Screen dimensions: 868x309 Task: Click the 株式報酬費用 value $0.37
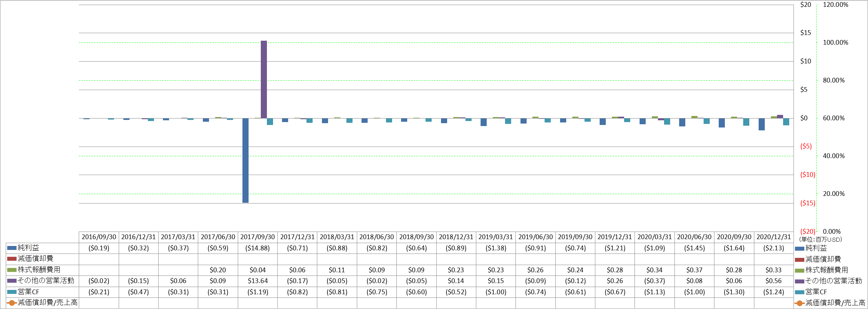pyautogui.click(x=694, y=270)
